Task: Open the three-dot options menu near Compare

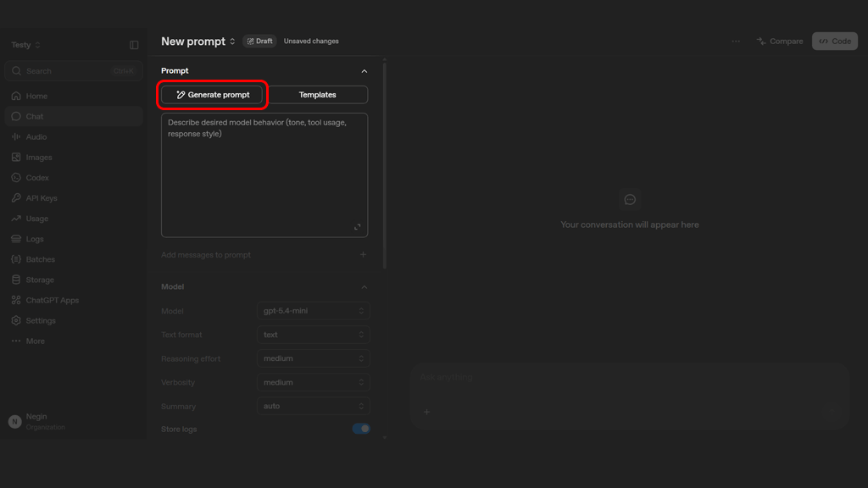Action: tap(736, 42)
